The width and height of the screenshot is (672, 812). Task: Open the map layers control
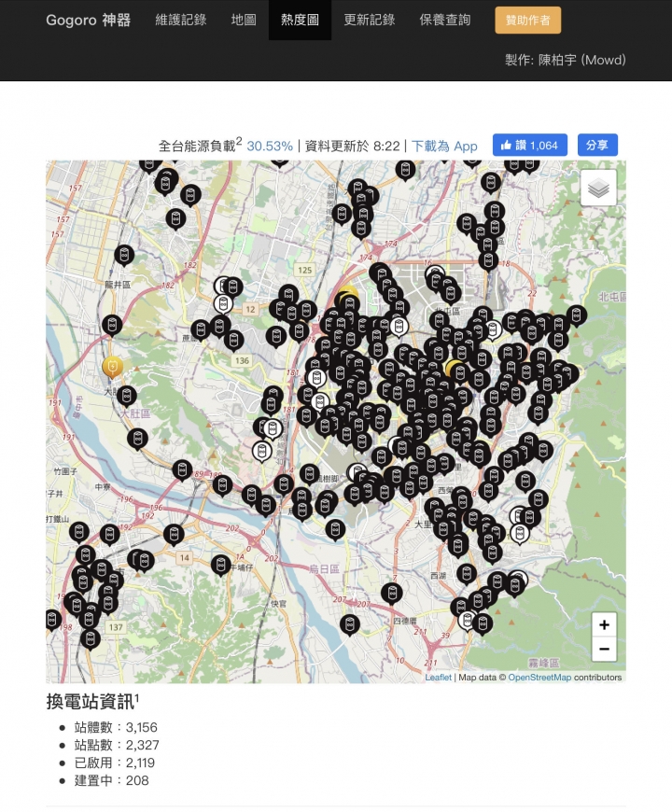pos(598,188)
